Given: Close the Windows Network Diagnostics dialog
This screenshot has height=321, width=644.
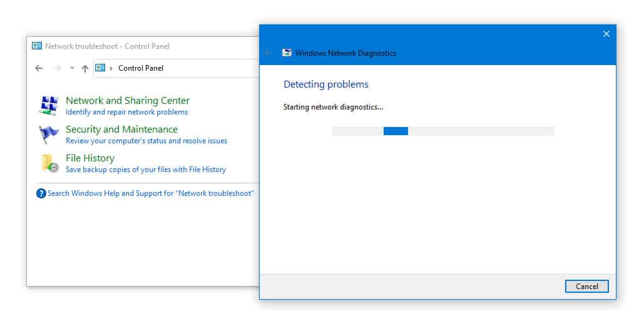Looking at the screenshot, I should 606,34.
